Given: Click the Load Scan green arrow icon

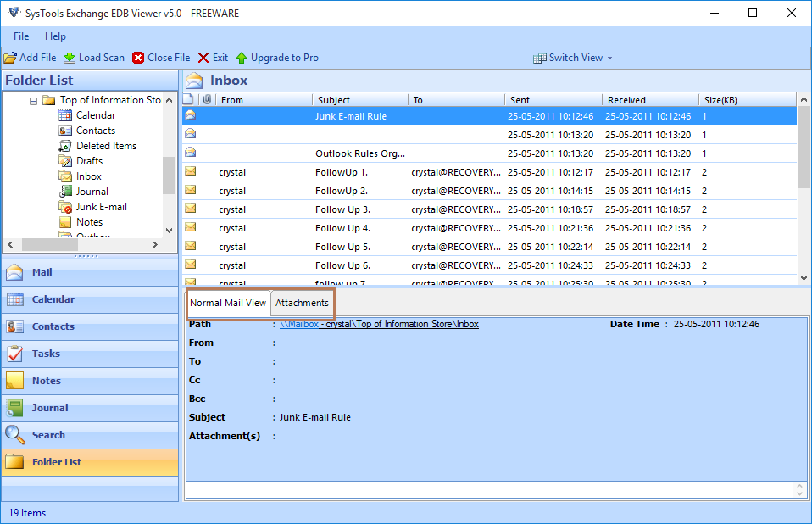Looking at the screenshot, I should coord(70,58).
